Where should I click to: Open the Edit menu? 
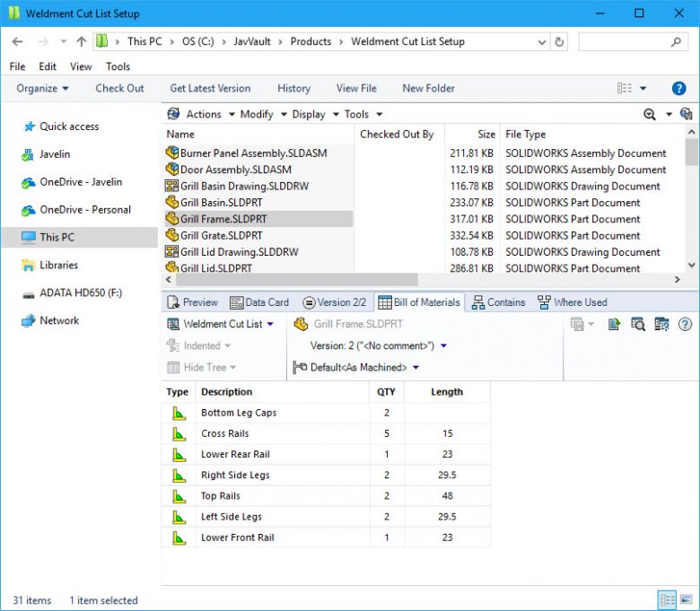point(48,66)
